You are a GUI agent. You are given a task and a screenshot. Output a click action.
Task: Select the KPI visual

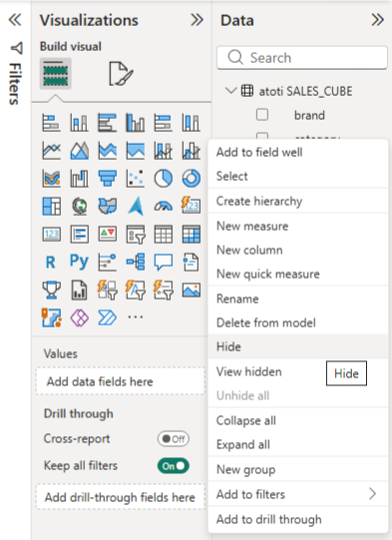coord(107,235)
